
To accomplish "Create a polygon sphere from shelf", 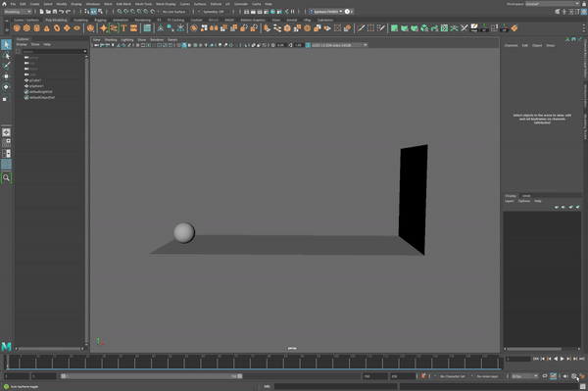I will [x=17, y=28].
